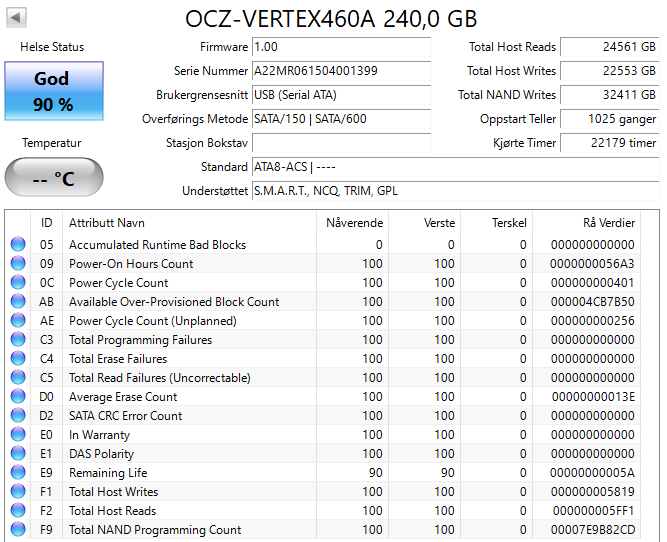The width and height of the screenshot is (667, 542).
Task: Click the Nåverende column header
Action: (x=354, y=223)
